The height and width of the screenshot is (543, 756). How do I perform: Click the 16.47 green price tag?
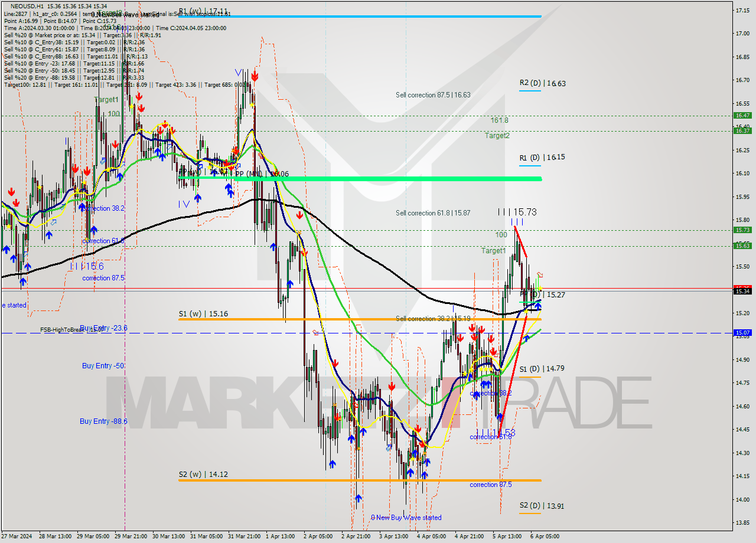point(742,116)
